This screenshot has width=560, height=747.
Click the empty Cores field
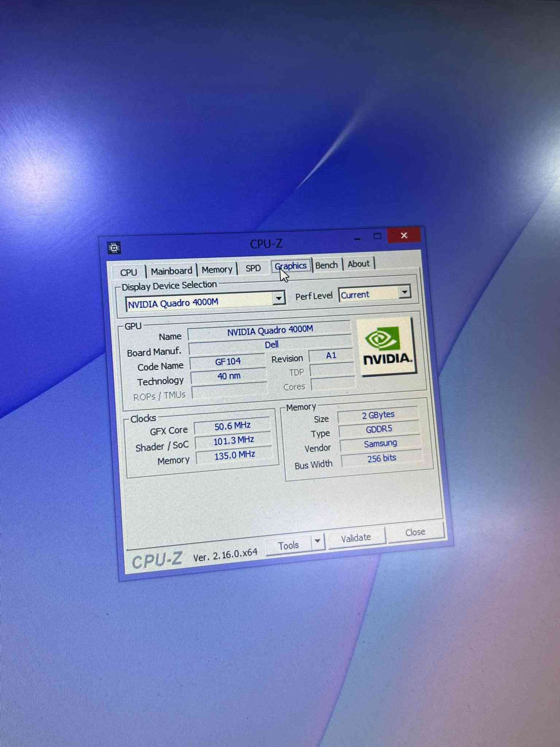pos(334,383)
